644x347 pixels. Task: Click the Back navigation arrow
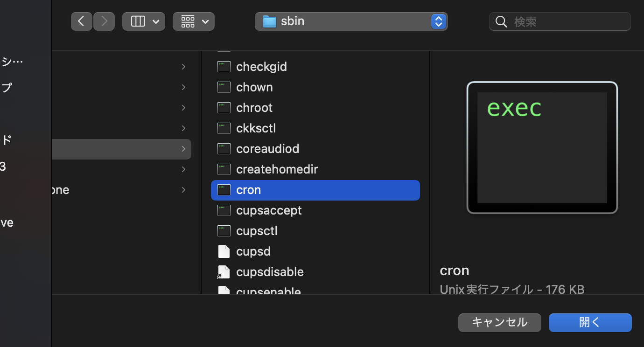tap(82, 21)
